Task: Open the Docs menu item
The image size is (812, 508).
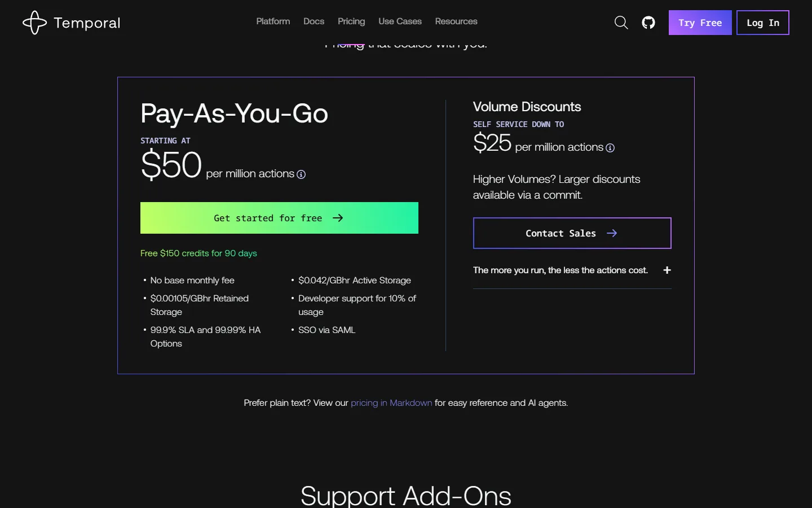Action: tap(314, 21)
